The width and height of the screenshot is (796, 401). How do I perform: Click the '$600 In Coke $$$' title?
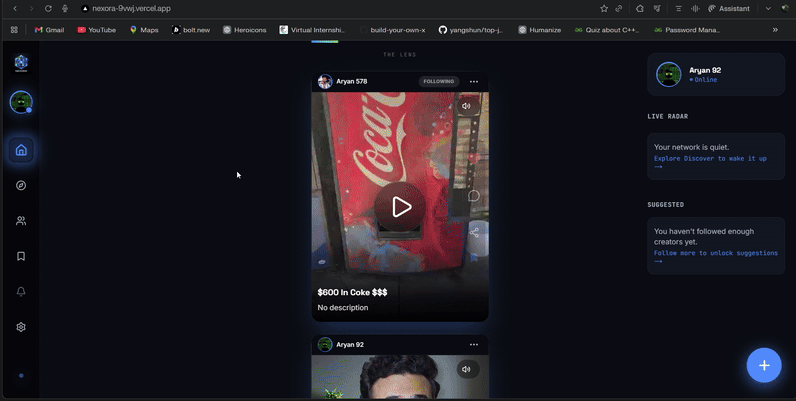(352, 292)
